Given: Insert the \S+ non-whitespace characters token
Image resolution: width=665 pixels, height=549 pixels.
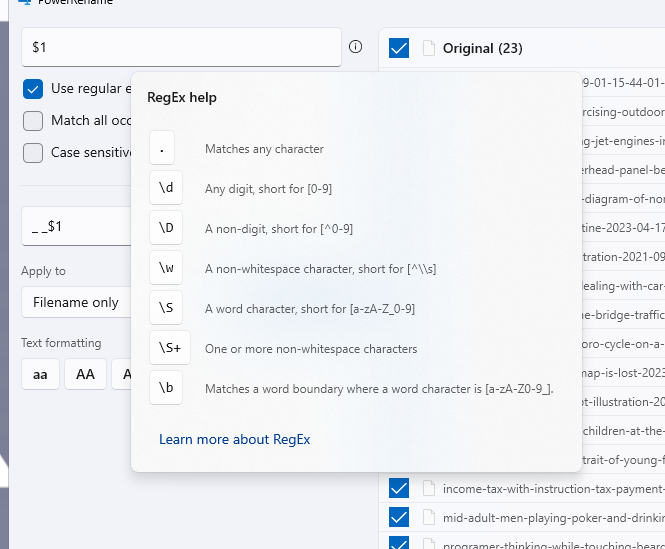Looking at the screenshot, I should click(170, 347).
